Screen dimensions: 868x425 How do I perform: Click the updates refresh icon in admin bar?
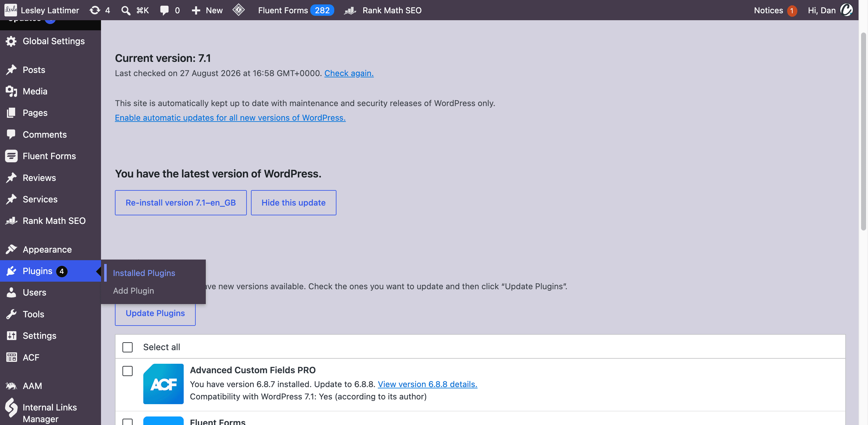(95, 10)
